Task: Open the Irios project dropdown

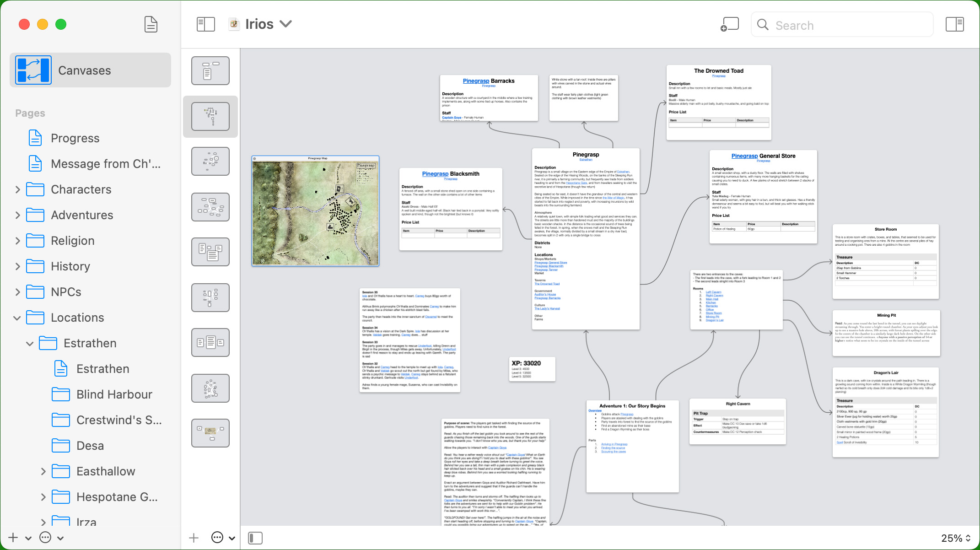Action: (x=285, y=24)
